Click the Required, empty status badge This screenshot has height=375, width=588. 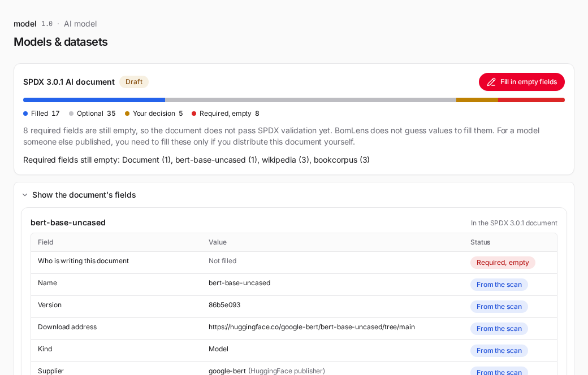[x=503, y=263]
